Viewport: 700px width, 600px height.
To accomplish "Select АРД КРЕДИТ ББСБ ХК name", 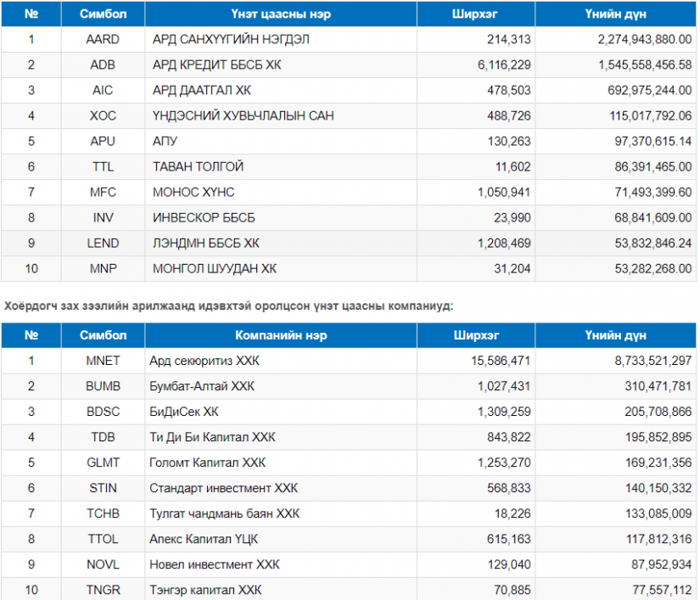I will (217, 64).
